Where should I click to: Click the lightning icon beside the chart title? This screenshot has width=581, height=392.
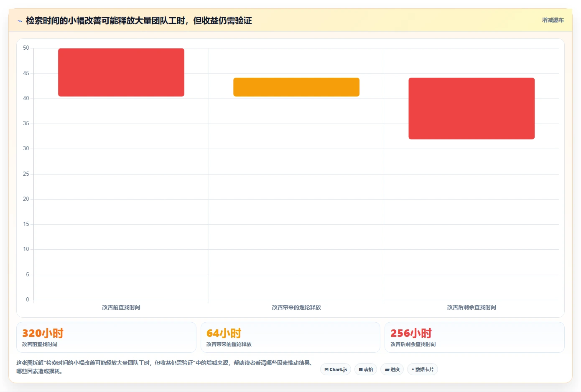point(20,21)
